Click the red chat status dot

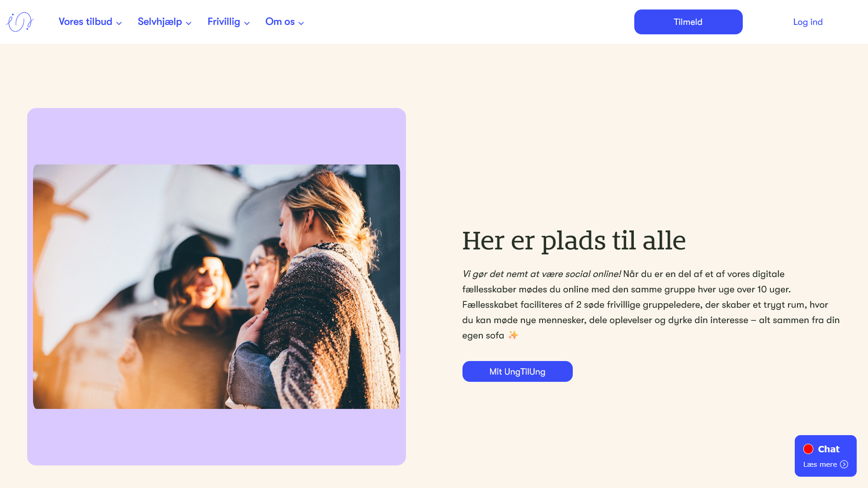tap(808, 449)
